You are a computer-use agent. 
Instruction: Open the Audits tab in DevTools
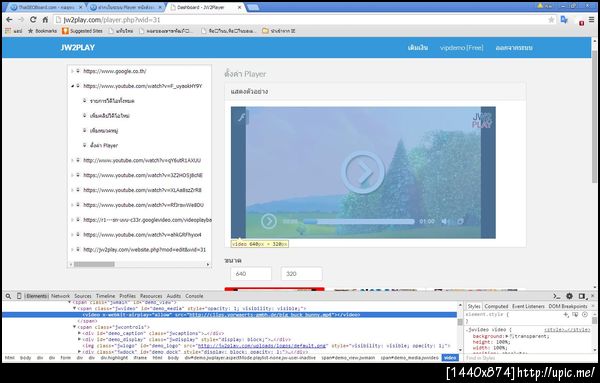(x=174, y=296)
